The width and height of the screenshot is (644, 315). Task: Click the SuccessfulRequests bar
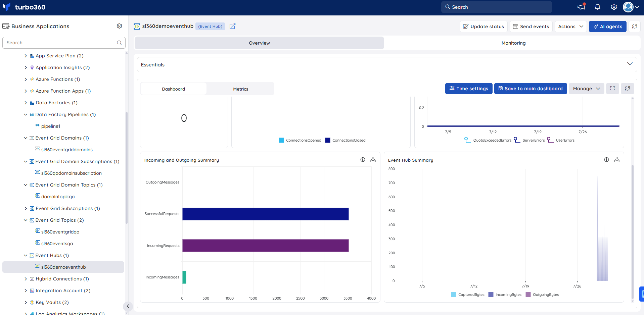click(265, 214)
